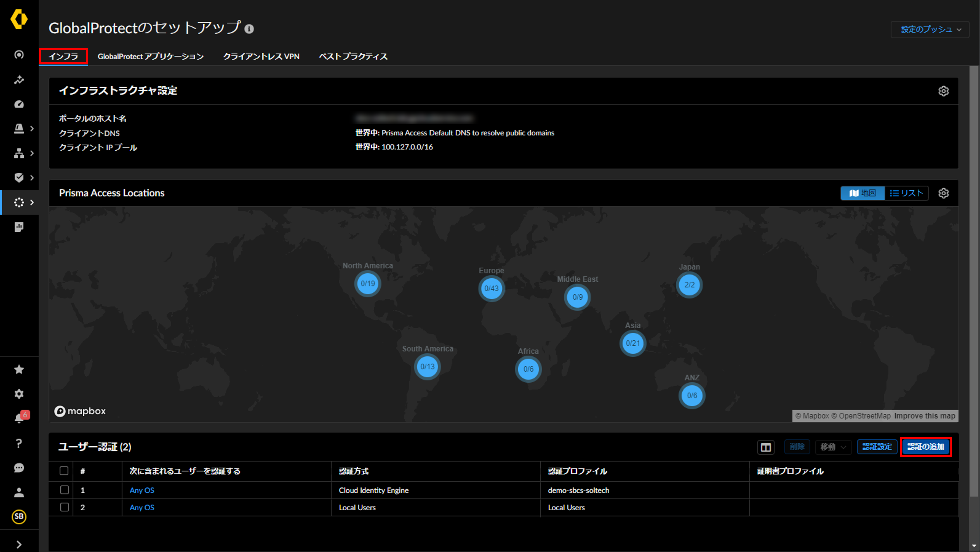Select the クライアントレス VPN tab
980x552 pixels.
tap(261, 56)
